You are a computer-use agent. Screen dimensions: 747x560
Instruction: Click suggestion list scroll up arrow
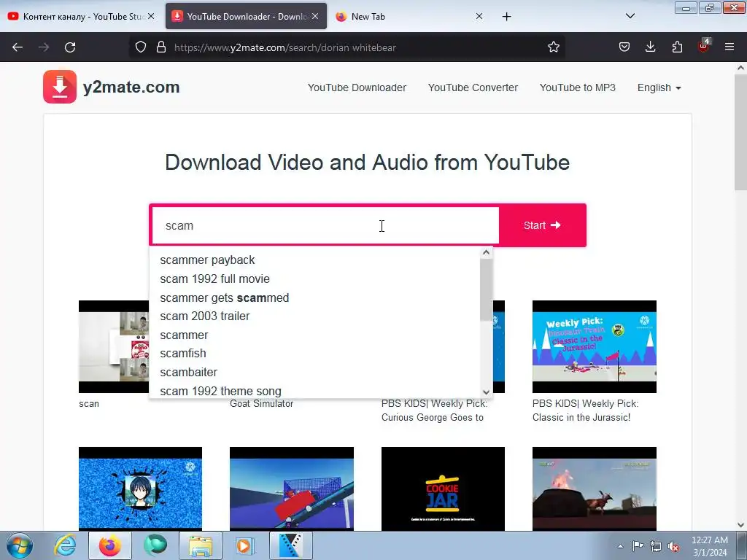point(486,252)
